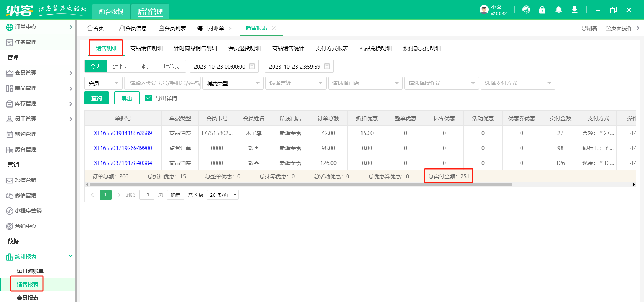Screen dimensions: 644x302
Task: Select the 本月 date filter
Action: [146, 66]
